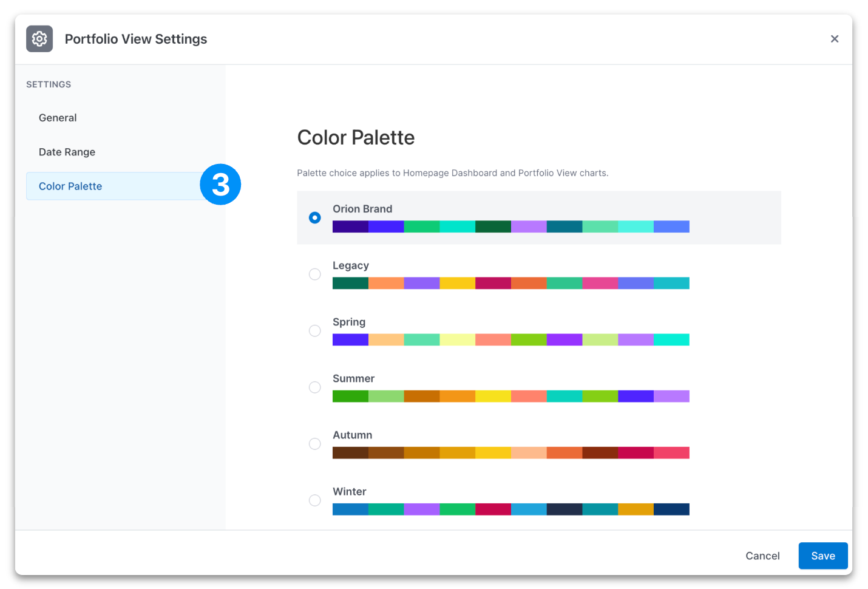Select the Orion Brand palette radio button
868x589 pixels.
pyautogui.click(x=314, y=217)
